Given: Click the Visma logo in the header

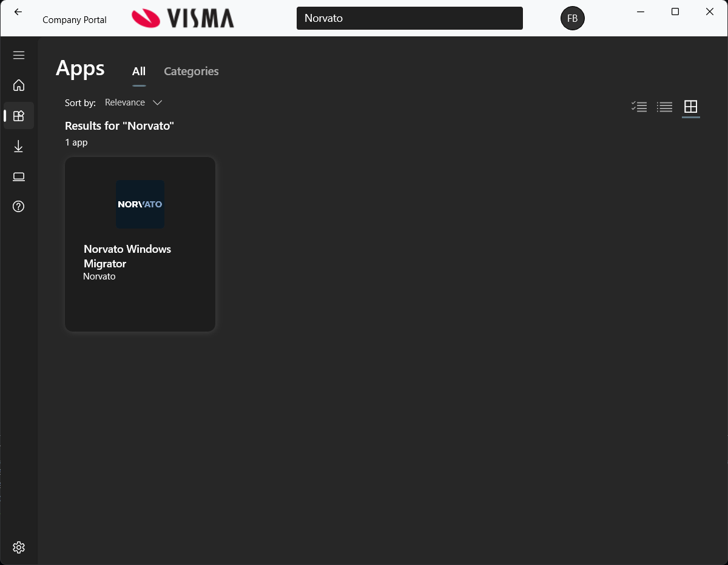Looking at the screenshot, I should point(183,18).
